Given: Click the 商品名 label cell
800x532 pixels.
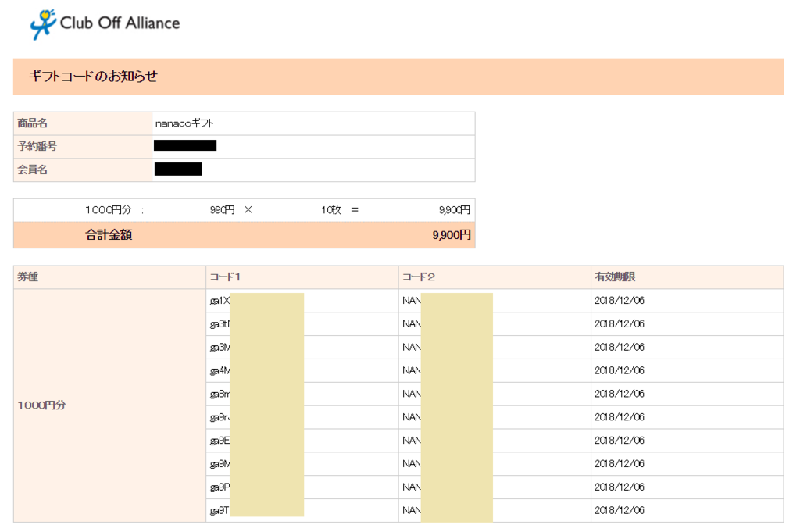Looking at the screenshot, I should click(x=83, y=123).
